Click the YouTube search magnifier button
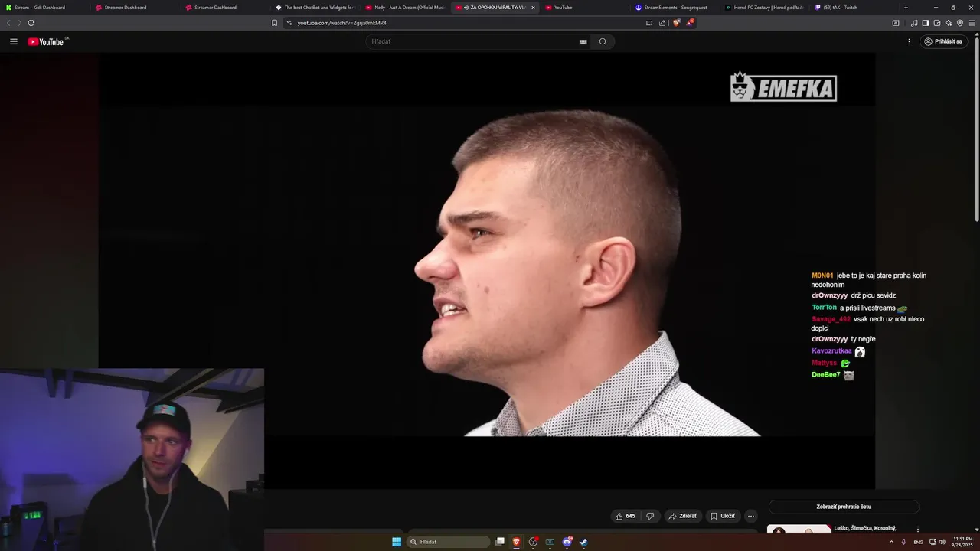 coord(603,41)
